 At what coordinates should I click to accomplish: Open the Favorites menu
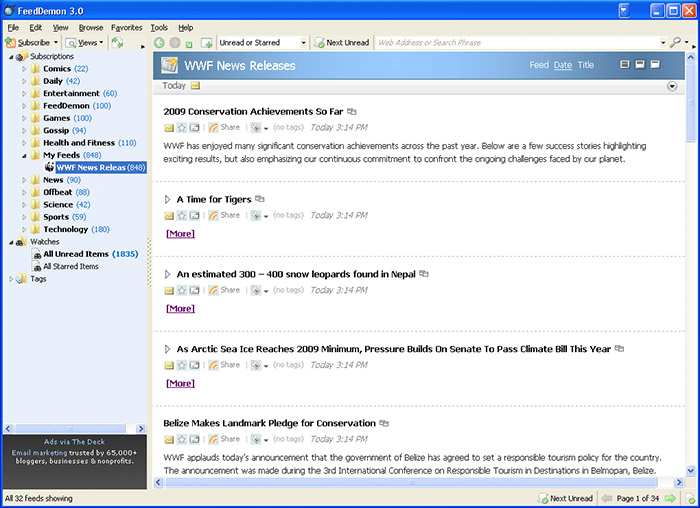pos(126,27)
